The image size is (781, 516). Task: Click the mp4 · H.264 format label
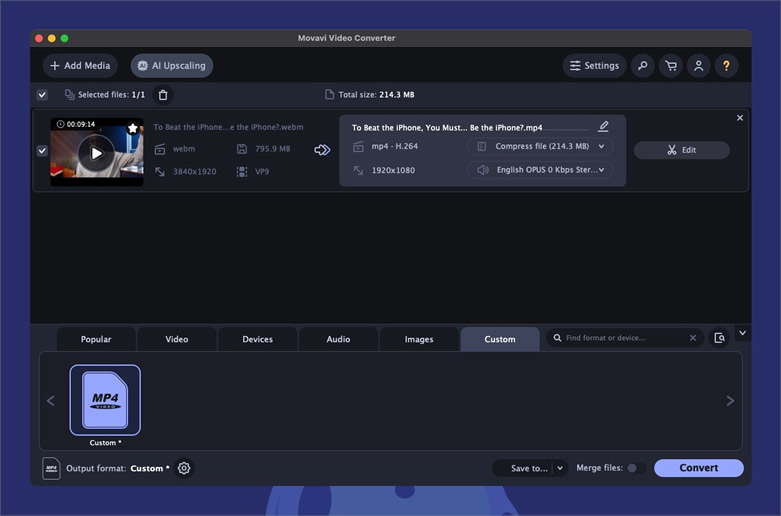[x=394, y=146]
